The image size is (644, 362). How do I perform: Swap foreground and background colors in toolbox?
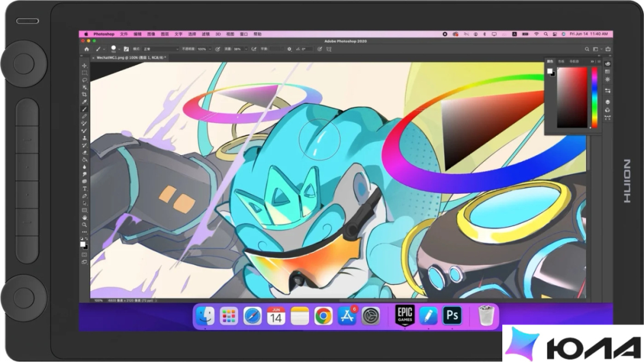pyautogui.click(x=87, y=239)
